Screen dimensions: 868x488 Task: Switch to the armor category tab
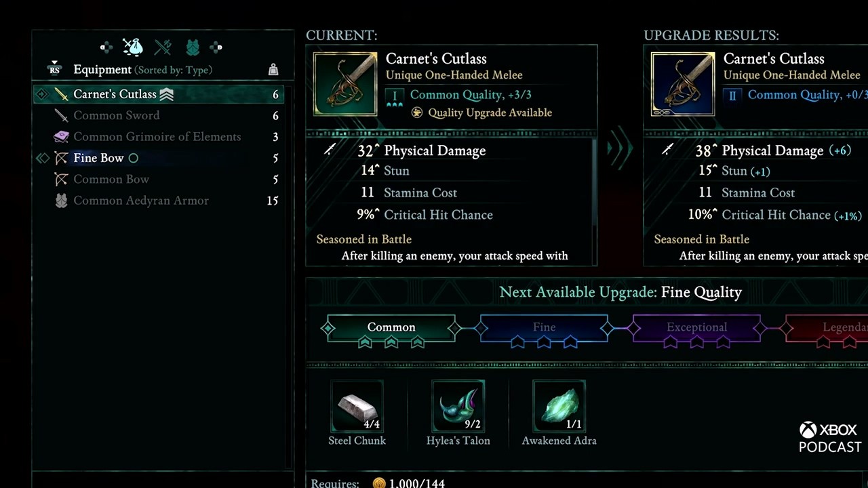(193, 47)
